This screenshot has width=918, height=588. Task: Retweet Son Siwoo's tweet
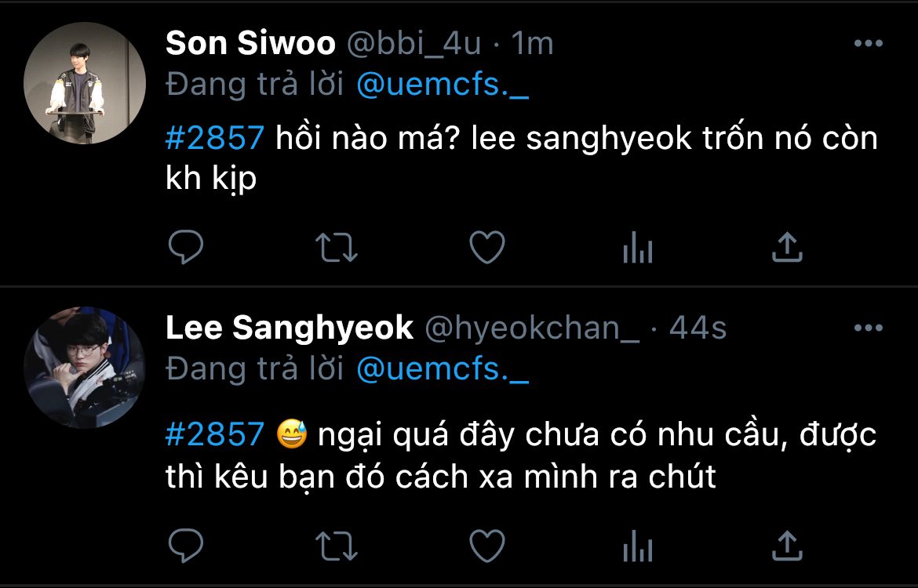[x=337, y=248]
